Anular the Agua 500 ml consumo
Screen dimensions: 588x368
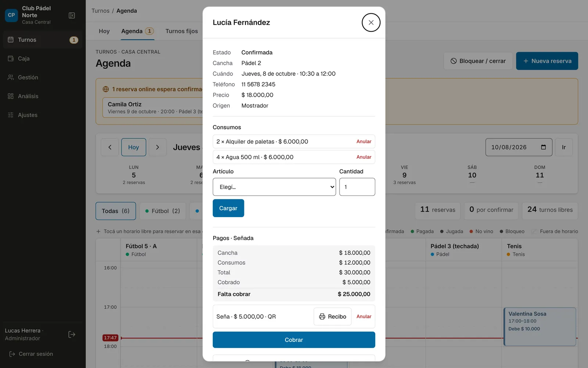(x=364, y=157)
